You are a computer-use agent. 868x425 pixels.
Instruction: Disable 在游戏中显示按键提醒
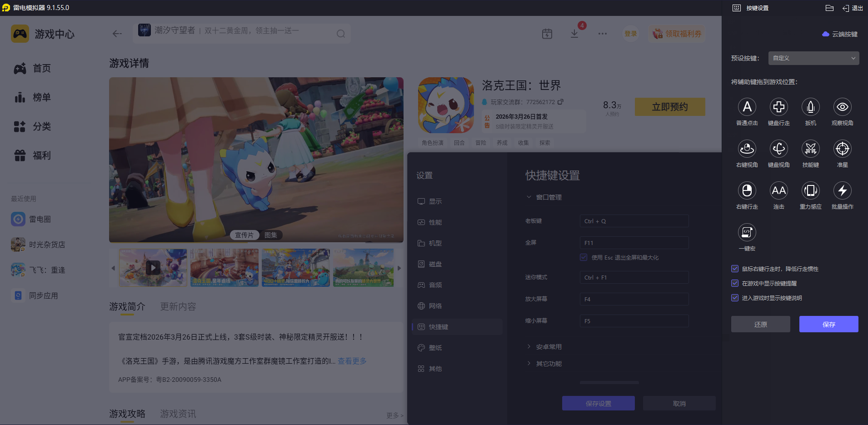click(x=735, y=283)
